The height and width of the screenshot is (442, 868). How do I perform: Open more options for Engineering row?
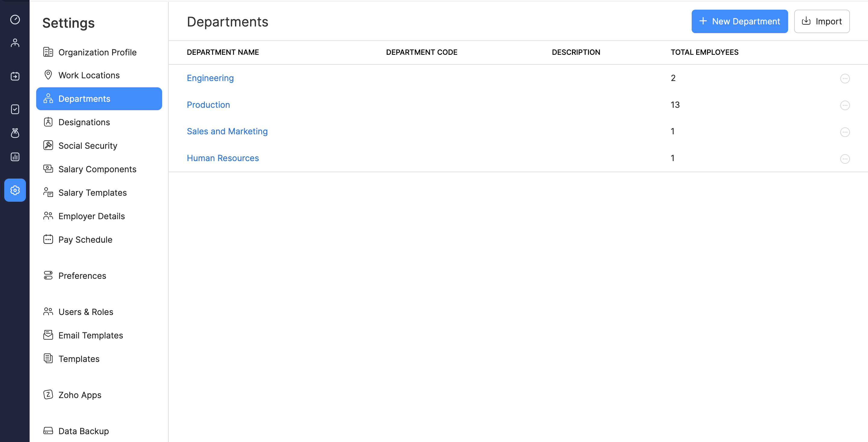[844, 79]
